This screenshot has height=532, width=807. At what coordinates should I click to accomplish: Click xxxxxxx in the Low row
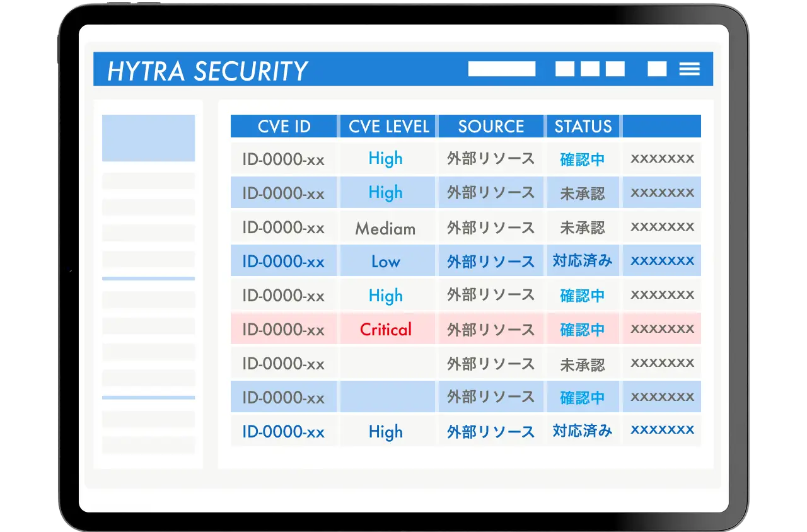663,260
